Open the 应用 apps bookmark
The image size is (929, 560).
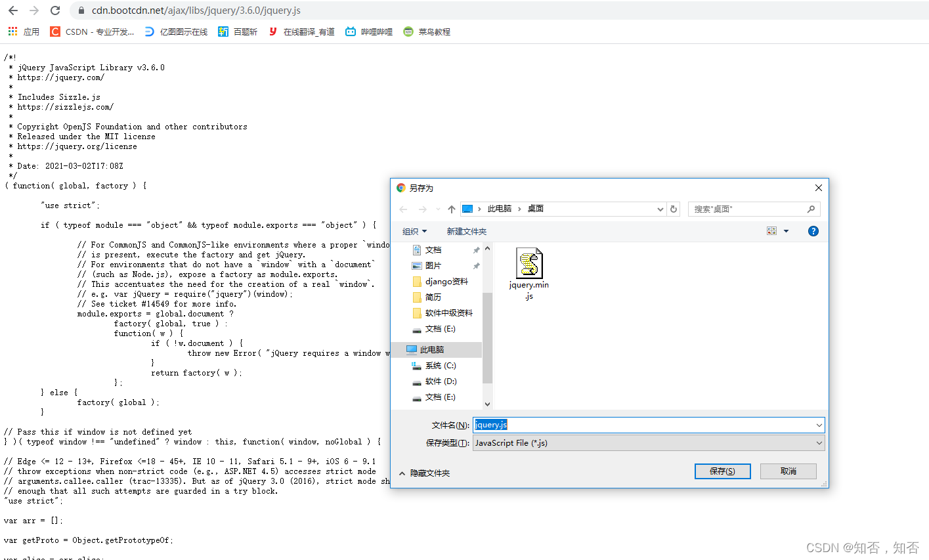24,32
